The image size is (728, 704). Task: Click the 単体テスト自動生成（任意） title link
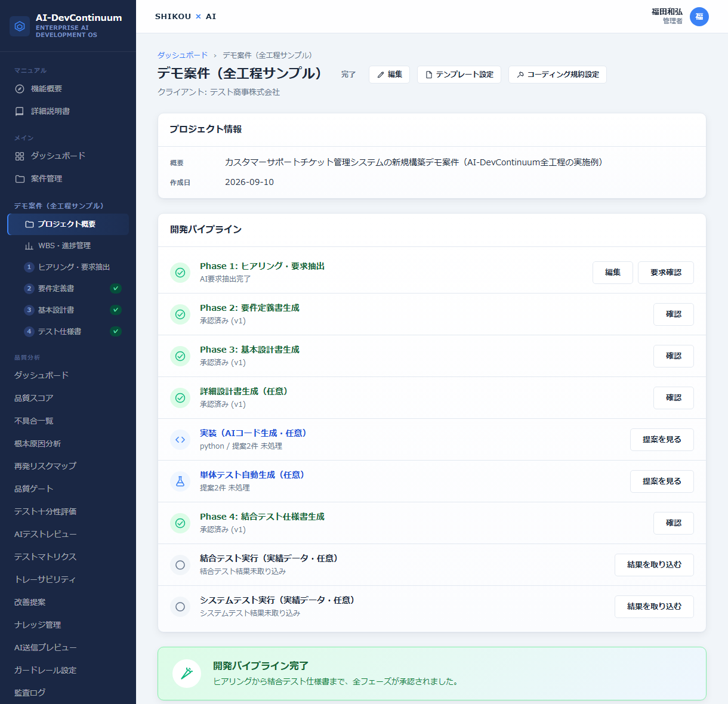tap(252, 475)
